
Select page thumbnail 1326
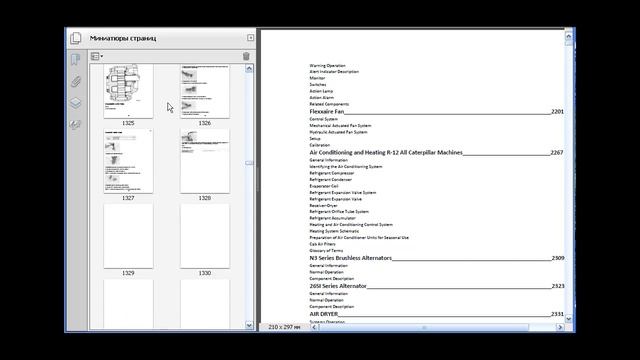tap(205, 91)
